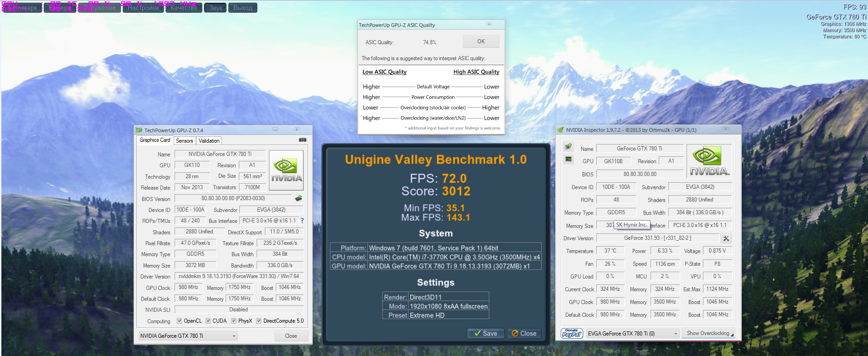Click OK in the ASIC Quality dialog
Image resolution: width=868 pixels, height=356 pixels.
481,41
